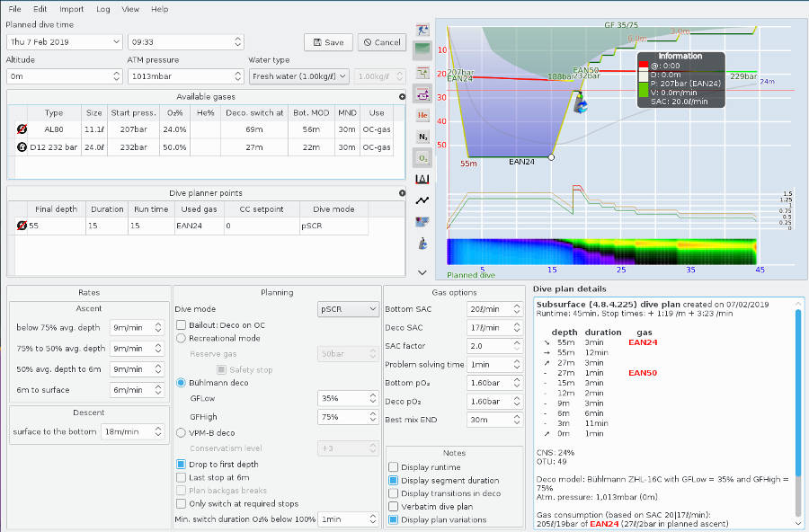Open the Available gases table settings gear
The height and width of the screenshot is (532, 809).
pos(402,96)
